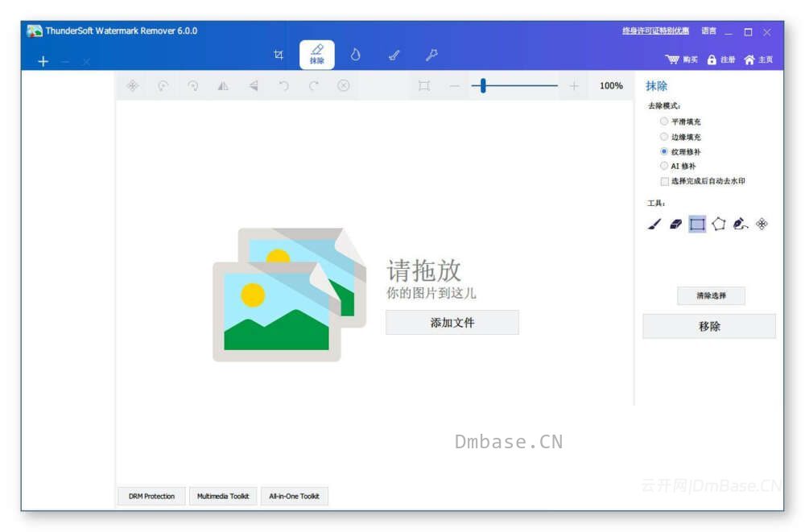
Task: Open the 语言 language menu
Action: coord(709,31)
